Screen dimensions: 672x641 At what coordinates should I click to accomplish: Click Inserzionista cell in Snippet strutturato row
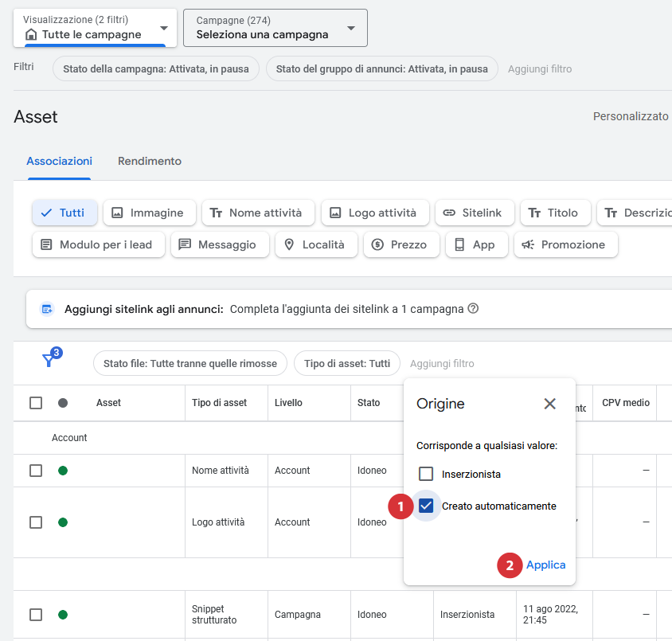467,615
